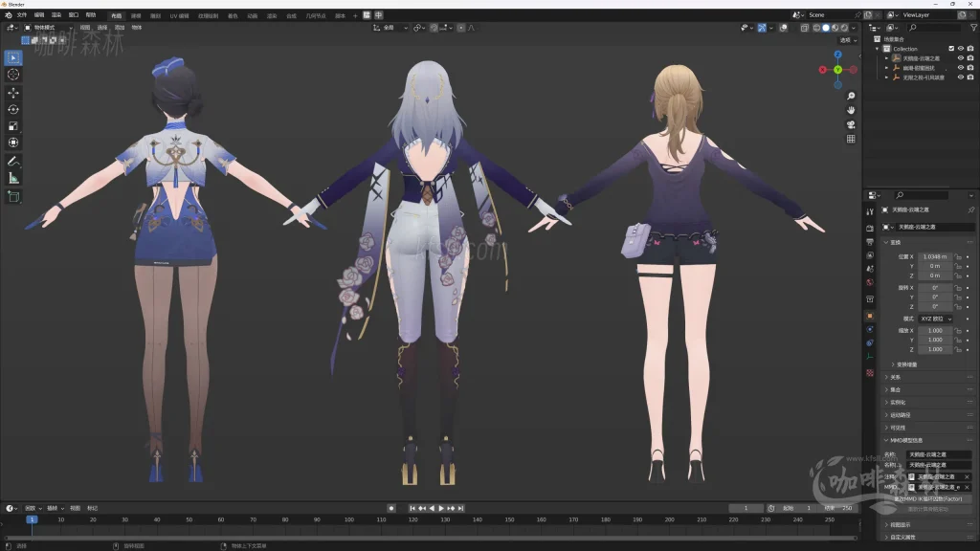This screenshot has width=980, height=551.
Task: Select the Select Box tool
Action: coord(13,58)
